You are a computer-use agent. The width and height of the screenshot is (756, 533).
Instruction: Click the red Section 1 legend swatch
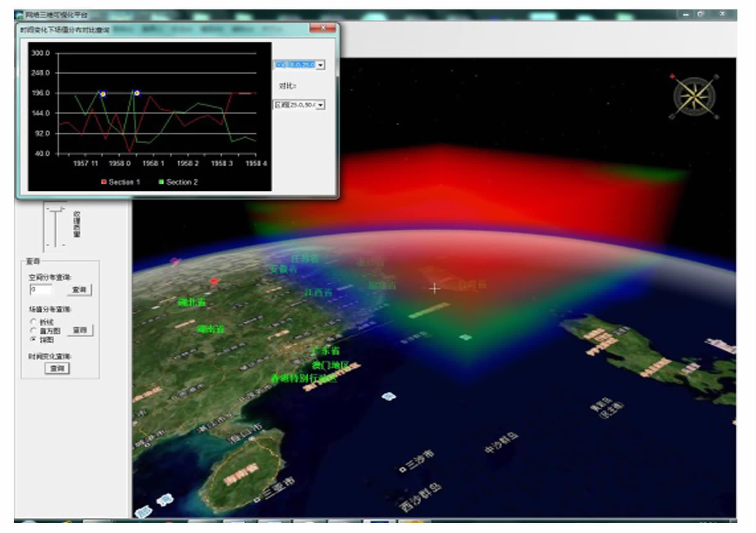click(104, 182)
